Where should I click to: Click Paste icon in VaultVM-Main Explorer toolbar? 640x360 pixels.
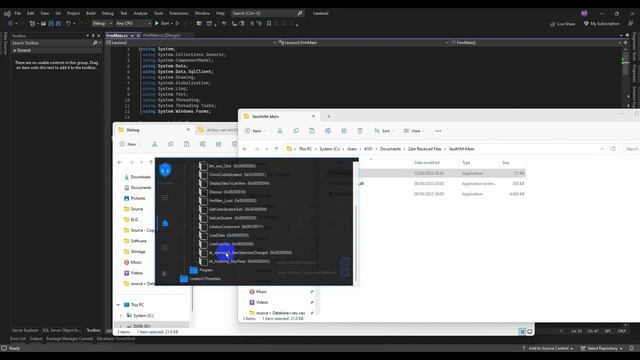[x=312, y=131]
